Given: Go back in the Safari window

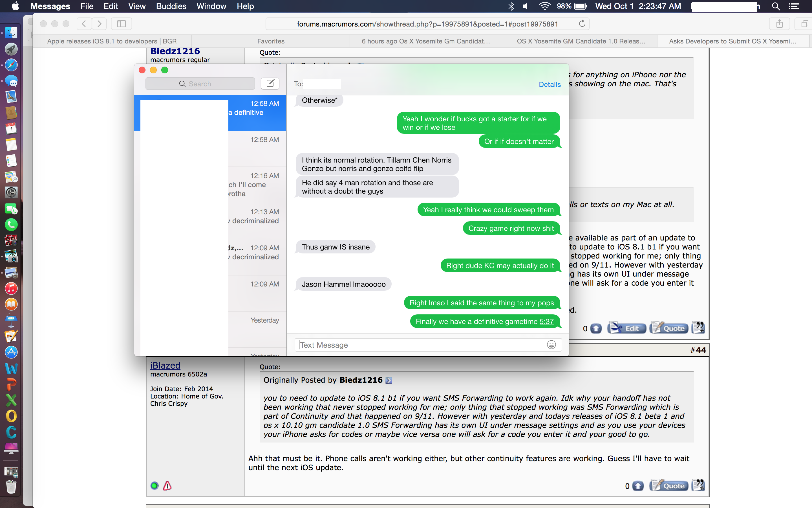Looking at the screenshot, I should 84,23.
